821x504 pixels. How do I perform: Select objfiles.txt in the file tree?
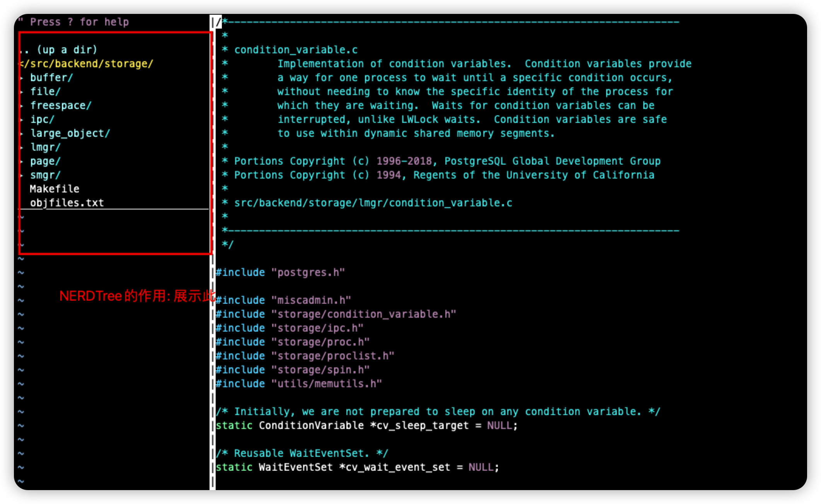pos(67,203)
